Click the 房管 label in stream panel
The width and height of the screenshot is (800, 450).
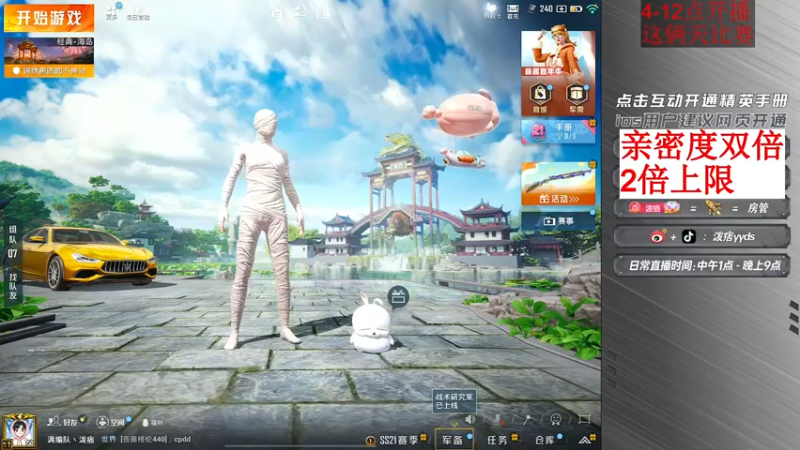757,208
